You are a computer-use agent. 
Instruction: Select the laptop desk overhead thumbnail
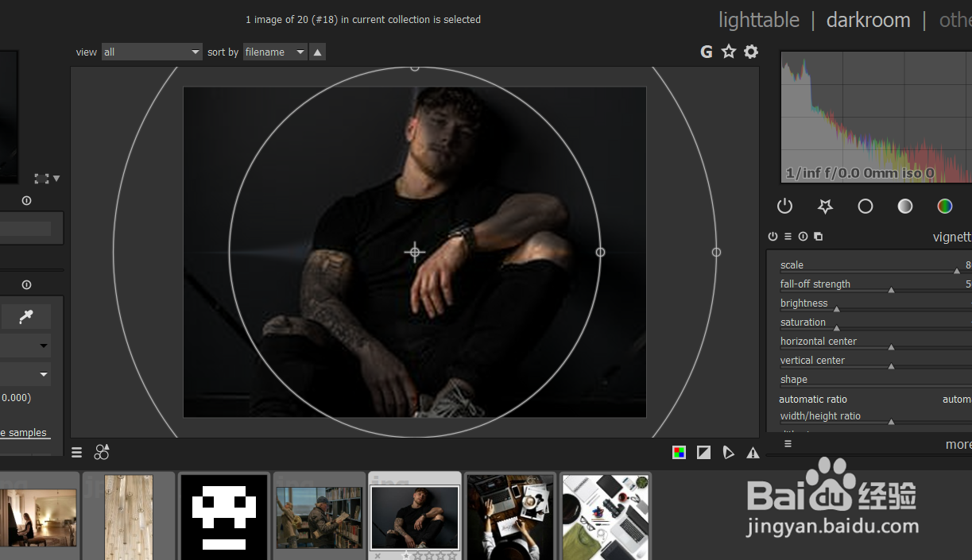[510, 517]
